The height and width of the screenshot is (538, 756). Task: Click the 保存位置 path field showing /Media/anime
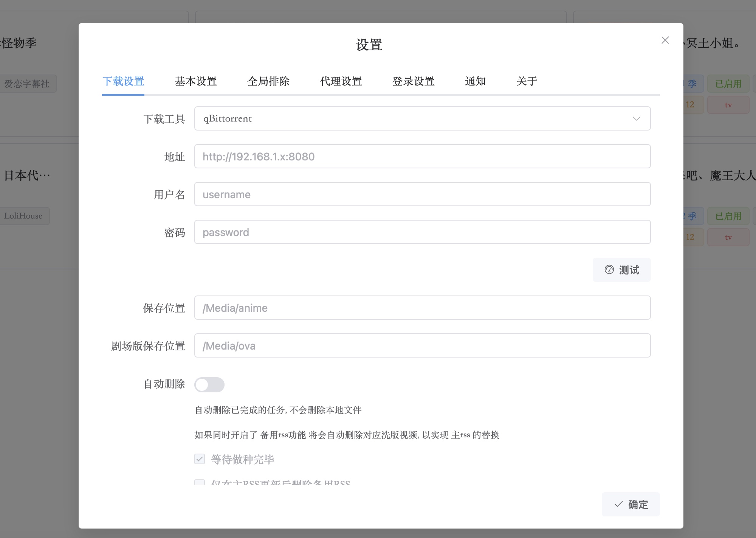(422, 308)
